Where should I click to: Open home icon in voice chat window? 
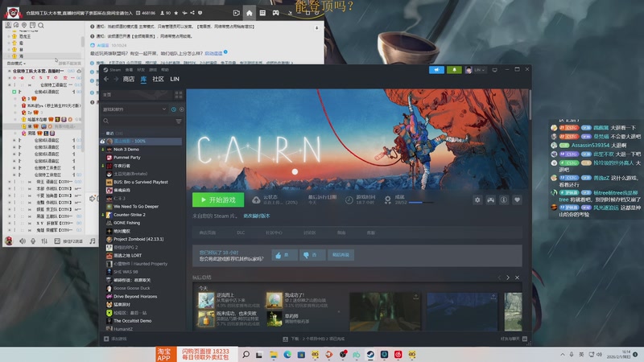(x=250, y=13)
